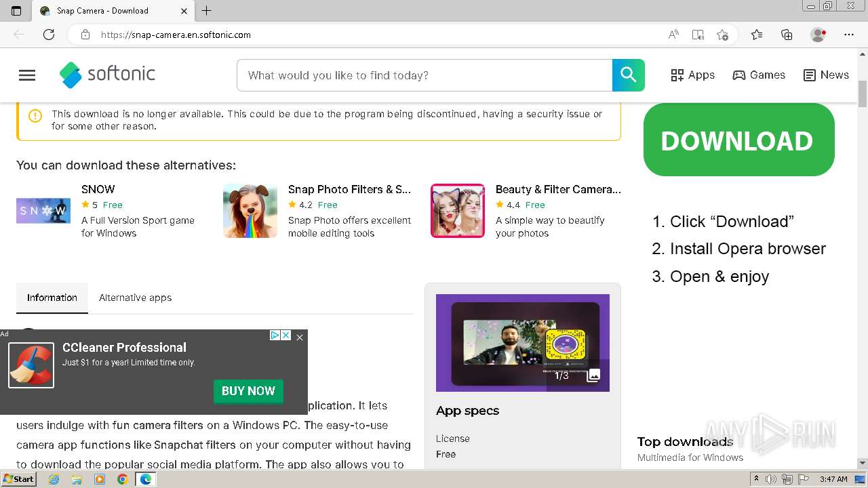Add this page to favorites star
Viewport: 868px width, 488px height.
click(723, 35)
